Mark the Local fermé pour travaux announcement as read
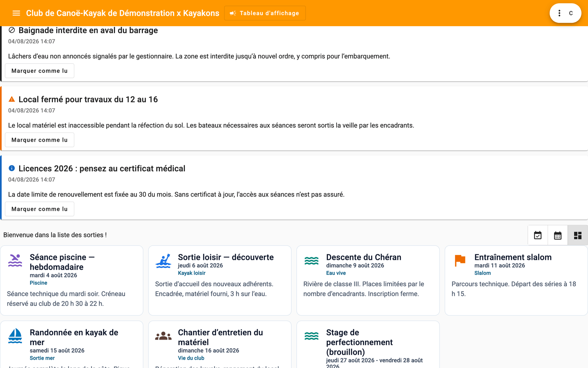Image resolution: width=588 pixels, height=368 pixels. [x=40, y=140]
